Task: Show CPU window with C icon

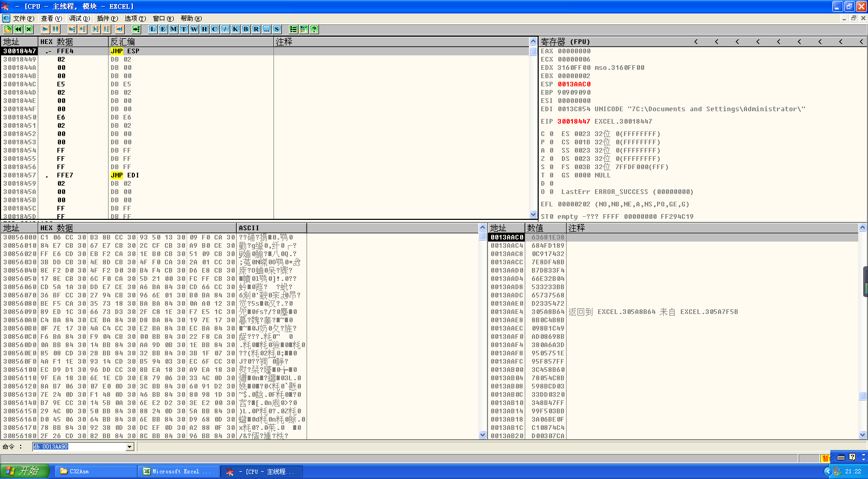Action: 215,29
